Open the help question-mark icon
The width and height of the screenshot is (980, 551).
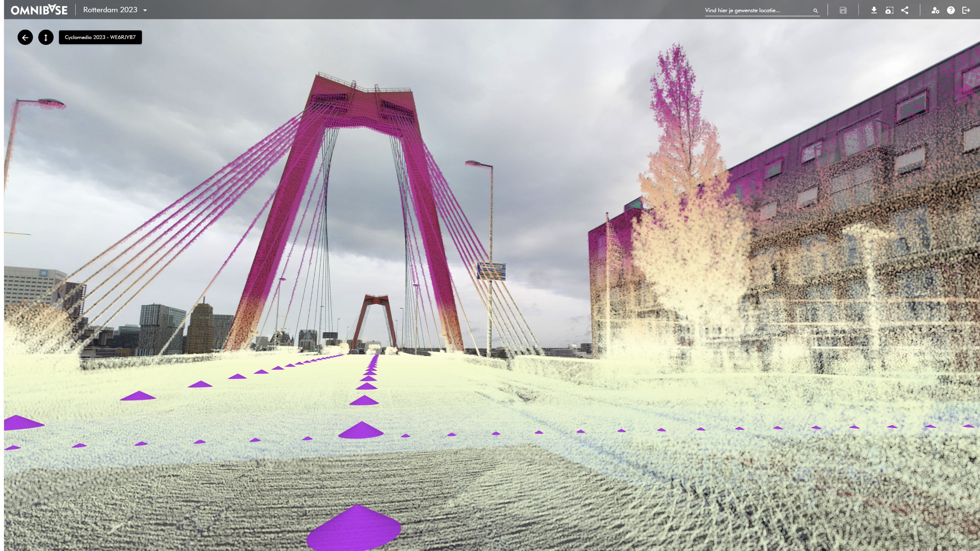(x=951, y=10)
